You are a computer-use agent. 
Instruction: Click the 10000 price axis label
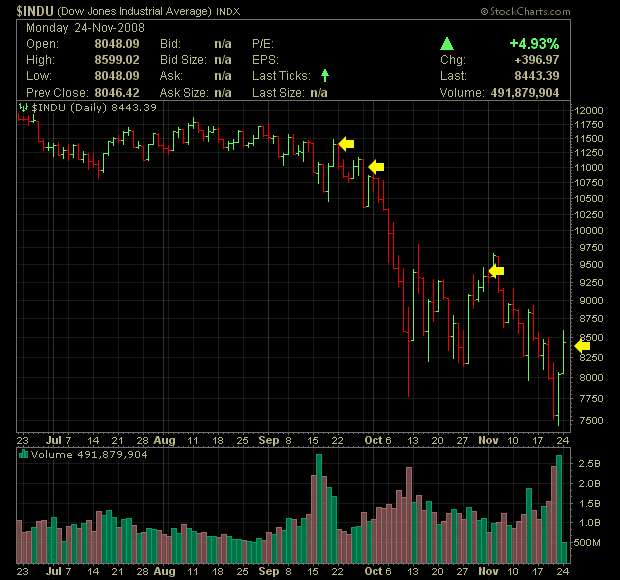tap(589, 230)
